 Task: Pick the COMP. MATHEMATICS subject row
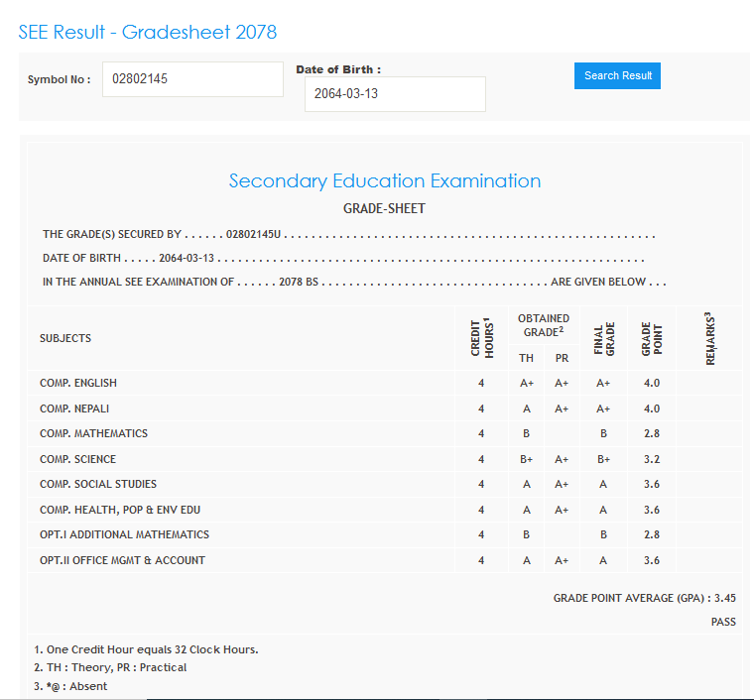(x=93, y=433)
